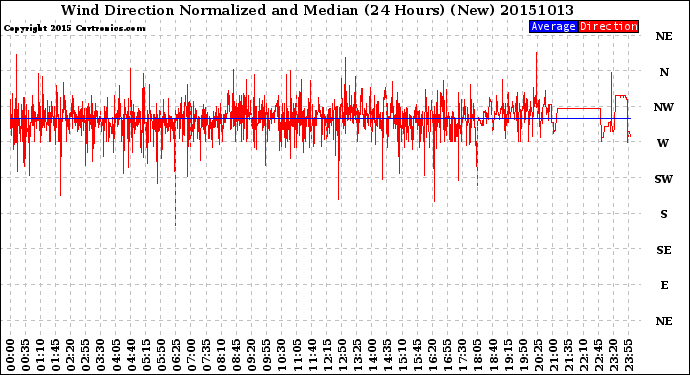The image size is (690, 375).
Task: Click the 01:45 time label
Action: coord(56,355)
